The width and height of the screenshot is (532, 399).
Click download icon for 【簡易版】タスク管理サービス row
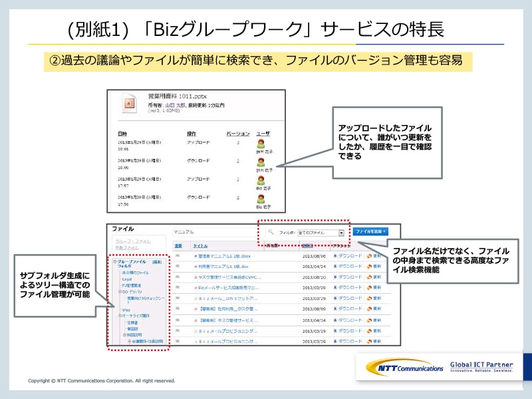(336, 320)
